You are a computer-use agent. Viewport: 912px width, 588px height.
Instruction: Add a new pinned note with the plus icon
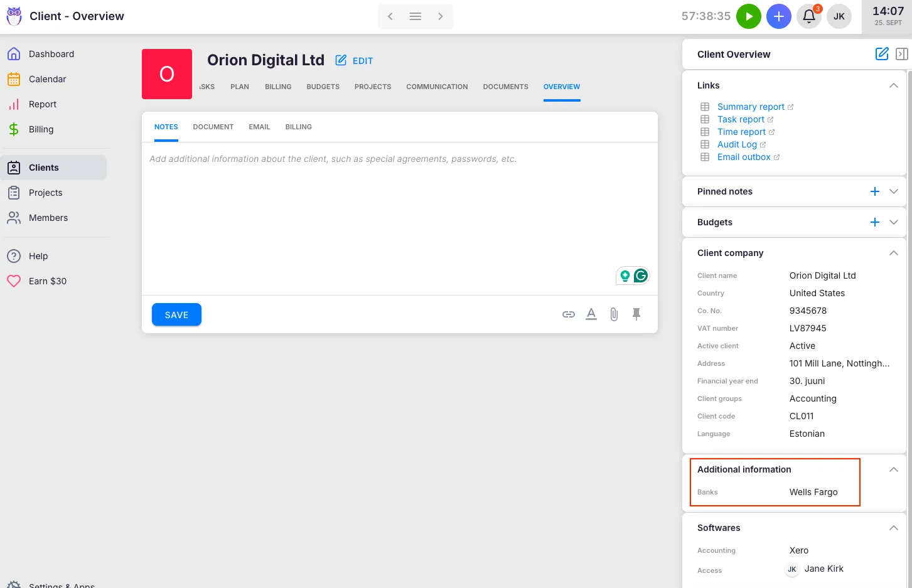pos(875,191)
